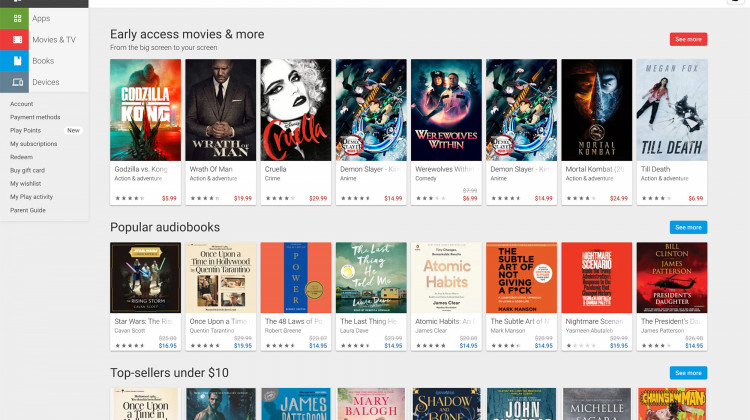Click red See more for Early access movies

[688, 39]
